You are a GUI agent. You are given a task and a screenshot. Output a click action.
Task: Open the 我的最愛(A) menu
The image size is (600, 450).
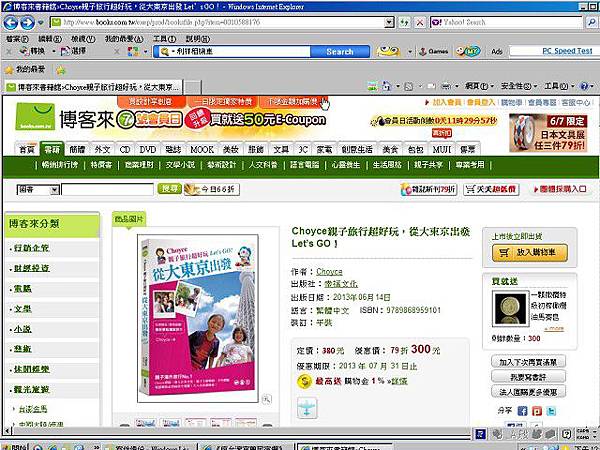tap(124, 39)
